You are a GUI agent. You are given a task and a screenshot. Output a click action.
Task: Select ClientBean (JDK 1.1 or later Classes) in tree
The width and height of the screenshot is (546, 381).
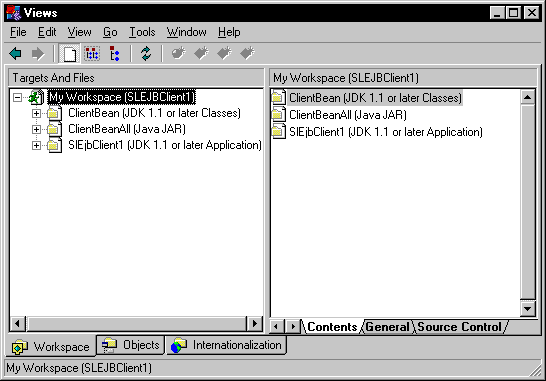[x=154, y=113]
